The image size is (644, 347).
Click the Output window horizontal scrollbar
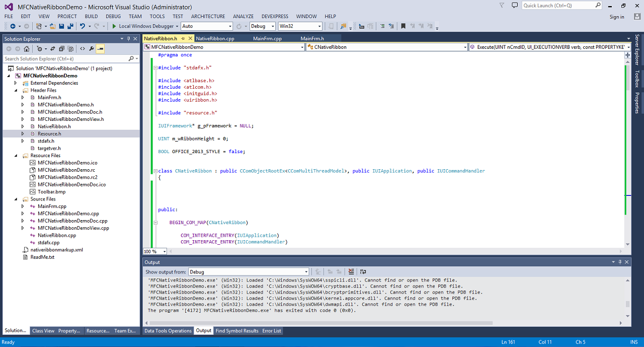[x=322, y=323]
